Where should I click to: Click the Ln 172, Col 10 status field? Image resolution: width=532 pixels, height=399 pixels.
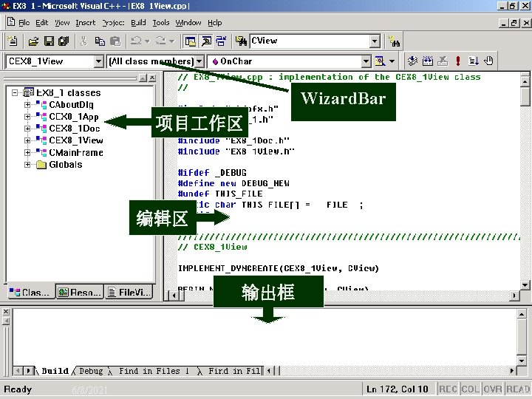[398, 389]
